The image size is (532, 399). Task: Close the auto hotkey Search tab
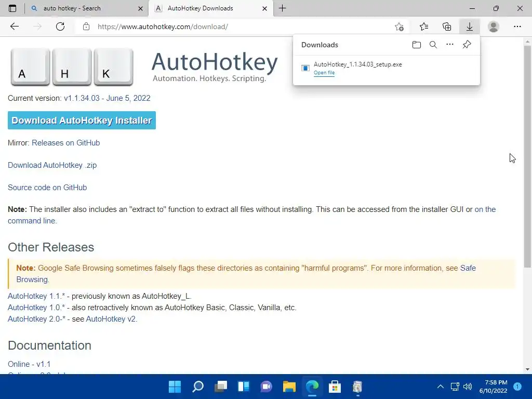coord(140,8)
